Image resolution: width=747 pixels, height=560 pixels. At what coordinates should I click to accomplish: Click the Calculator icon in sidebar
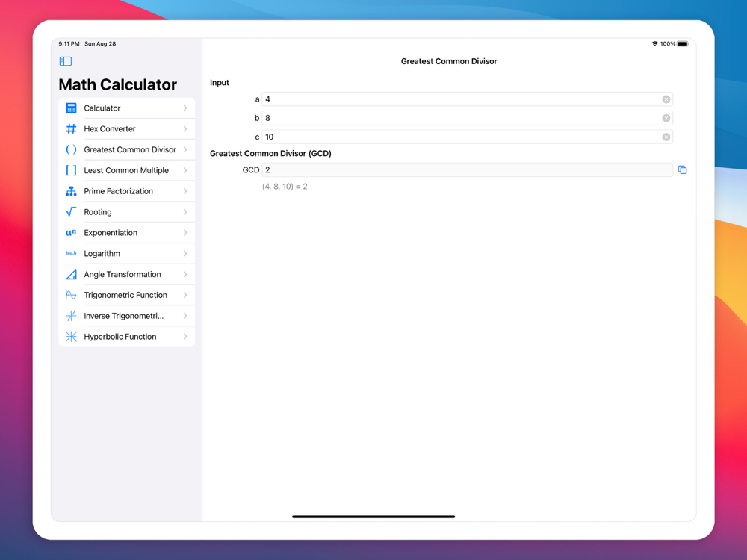[x=71, y=108]
